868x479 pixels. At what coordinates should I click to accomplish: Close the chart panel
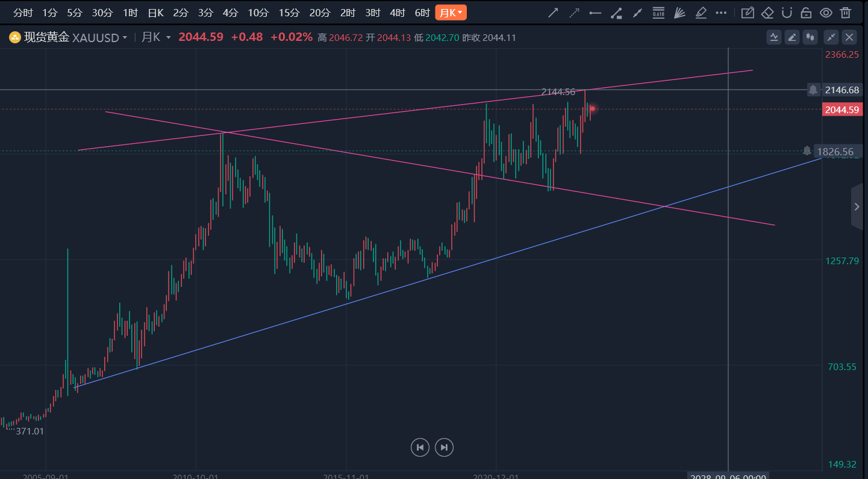(x=849, y=37)
